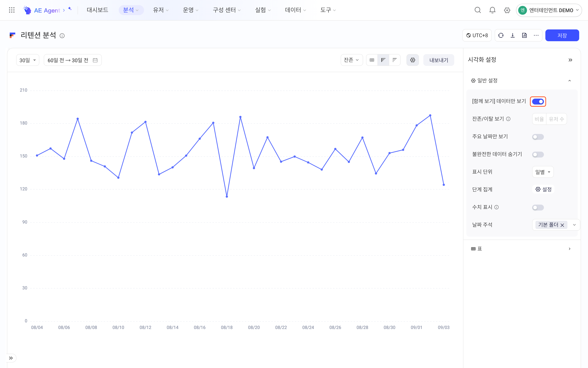The height and width of the screenshot is (368, 588).
Task: Open the apps grid menu icon
Action: [x=12, y=10]
